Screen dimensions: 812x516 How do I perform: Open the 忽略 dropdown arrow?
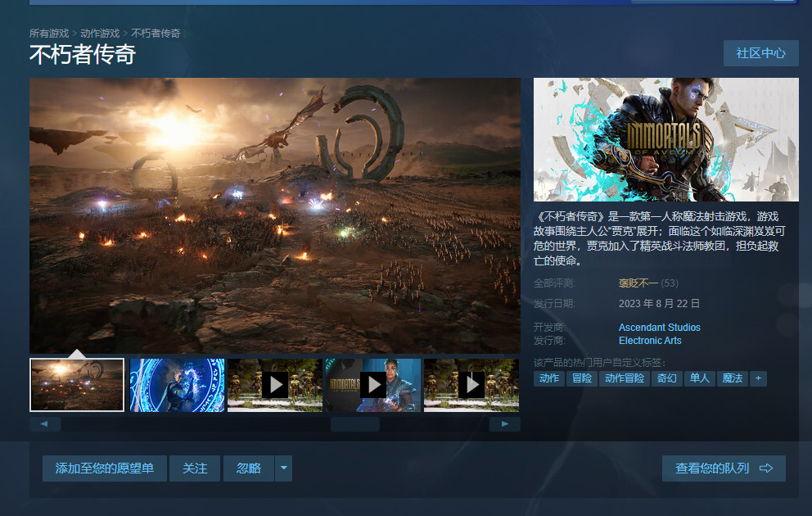283,468
